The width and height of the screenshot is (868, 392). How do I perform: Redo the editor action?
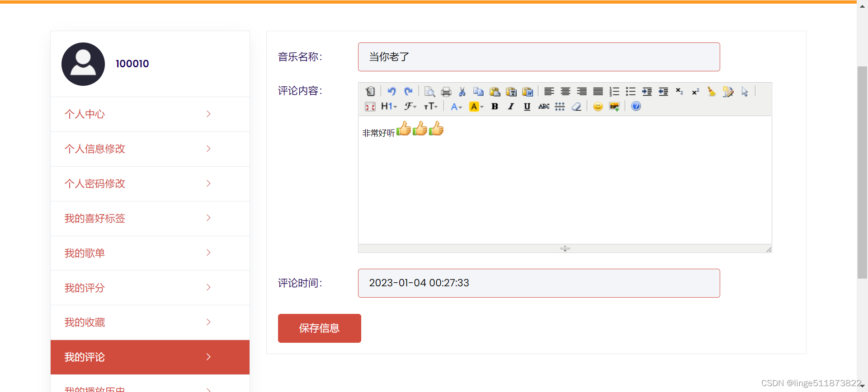408,91
